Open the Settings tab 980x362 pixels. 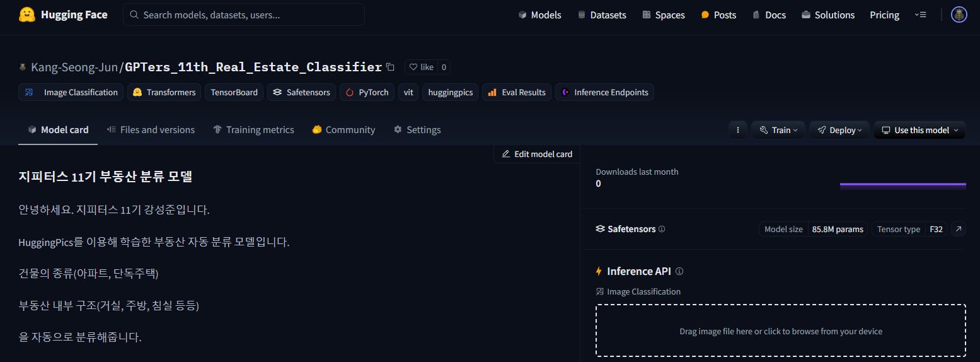point(417,129)
